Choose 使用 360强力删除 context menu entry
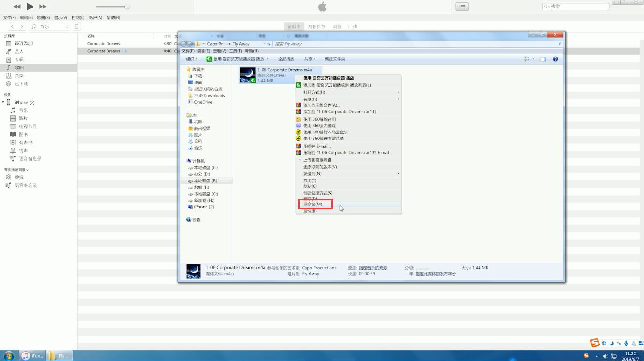Viewport: 644px width, 361px height. 319,126
